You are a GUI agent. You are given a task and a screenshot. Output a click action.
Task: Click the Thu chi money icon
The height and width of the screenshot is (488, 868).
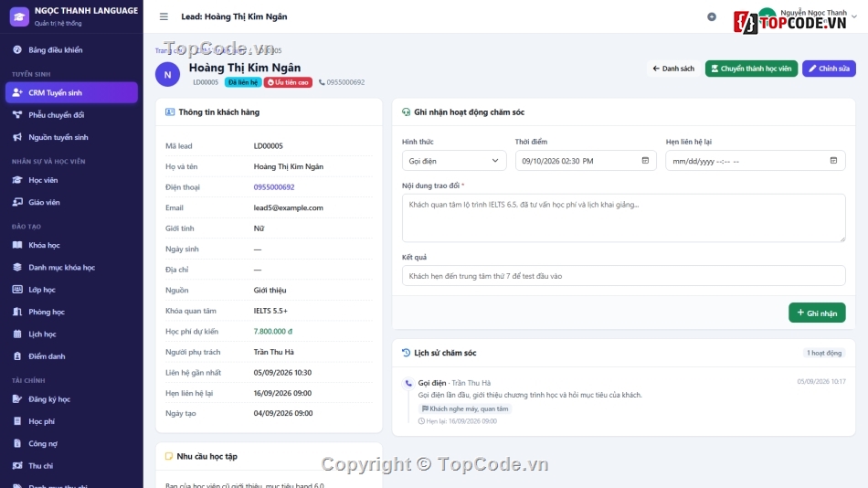click(x=17, y=465)
